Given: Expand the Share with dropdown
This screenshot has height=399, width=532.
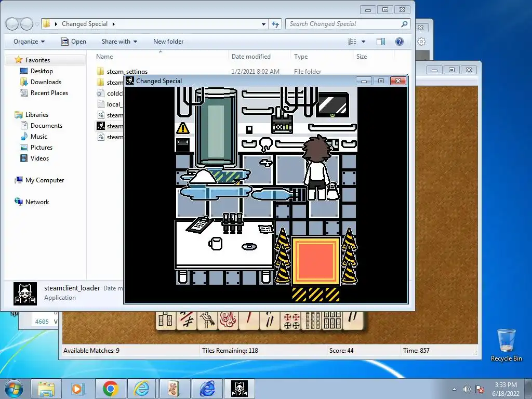Looking at the screenshot, I should pos(119,42).
